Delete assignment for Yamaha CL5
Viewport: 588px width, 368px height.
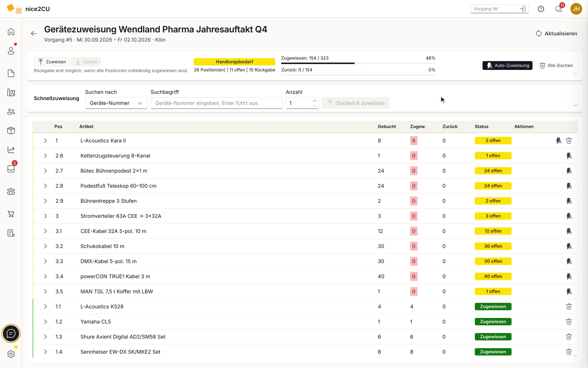click(x=569, y=322)
